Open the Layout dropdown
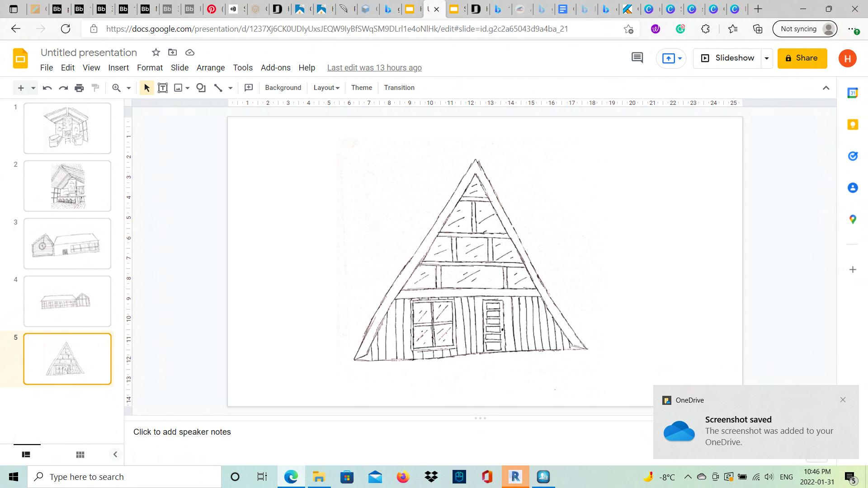 (x=326, y=88)
